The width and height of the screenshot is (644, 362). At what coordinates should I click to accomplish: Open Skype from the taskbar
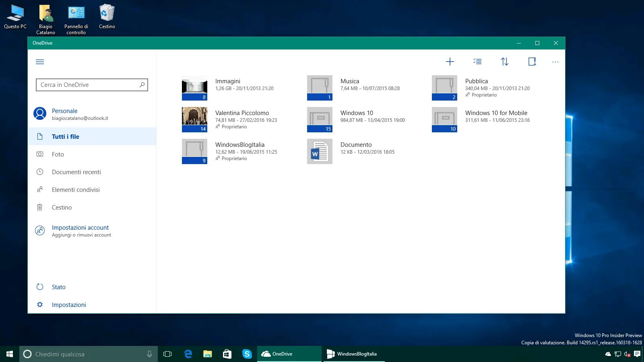tap(247, 354)
